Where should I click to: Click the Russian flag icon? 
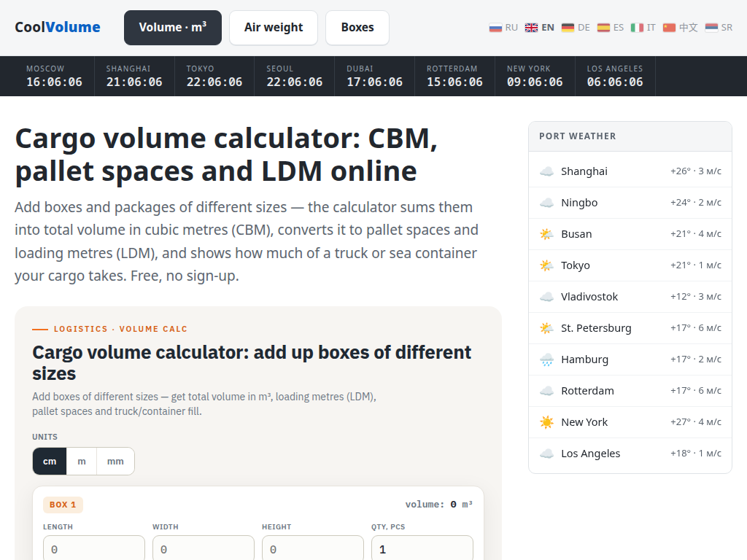(x=495, y=28)
